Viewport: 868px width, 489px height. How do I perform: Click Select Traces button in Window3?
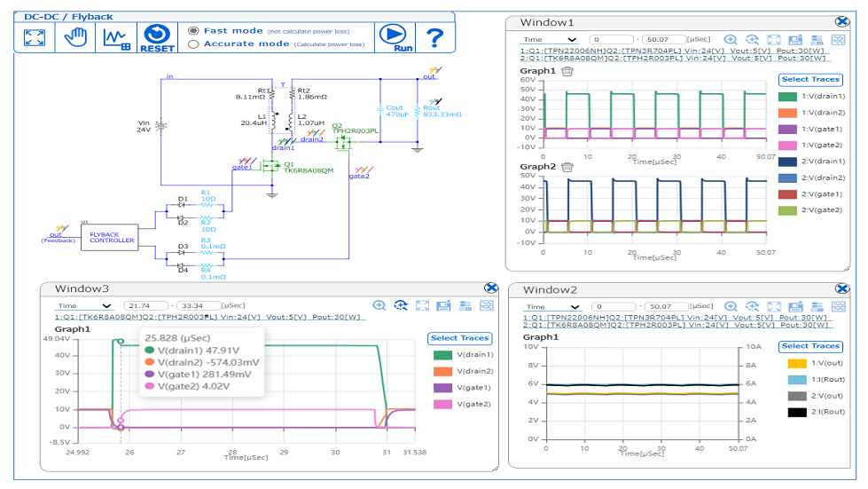tap(459, 338)
